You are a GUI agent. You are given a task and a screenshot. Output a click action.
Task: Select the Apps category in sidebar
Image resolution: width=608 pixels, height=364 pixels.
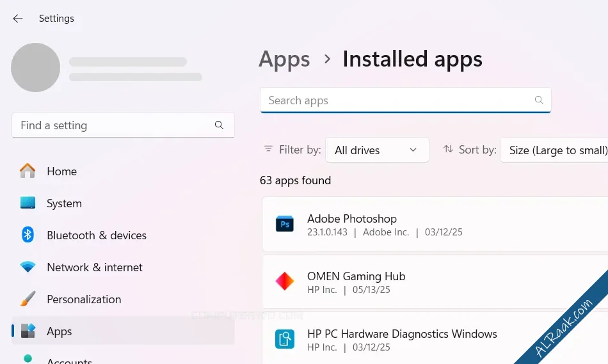[123, 331]
